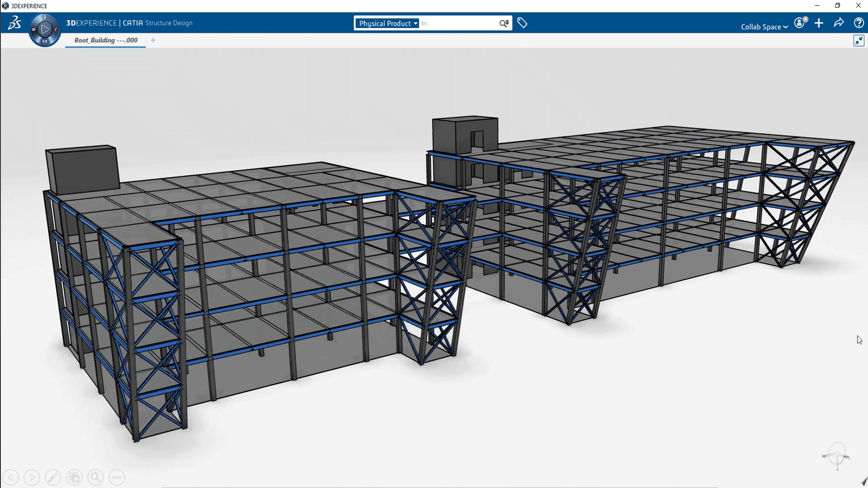868x488 pixels.
Task: Open the user profile icon
Action: tap(800, 23)
